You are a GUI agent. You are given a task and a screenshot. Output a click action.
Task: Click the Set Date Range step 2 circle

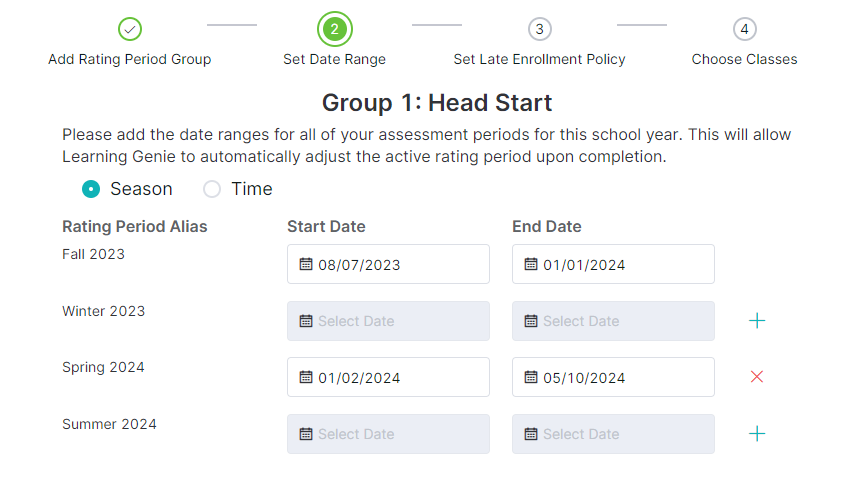point(335,29)
